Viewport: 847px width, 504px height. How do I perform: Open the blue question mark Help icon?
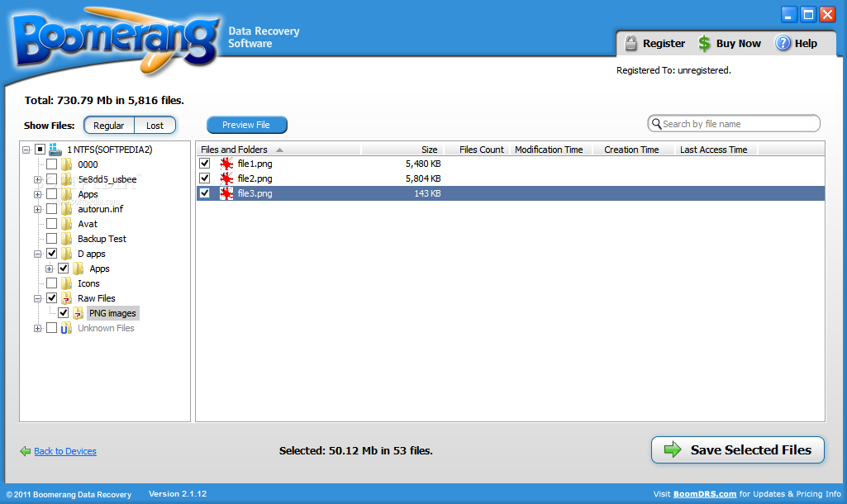[783, 43]
